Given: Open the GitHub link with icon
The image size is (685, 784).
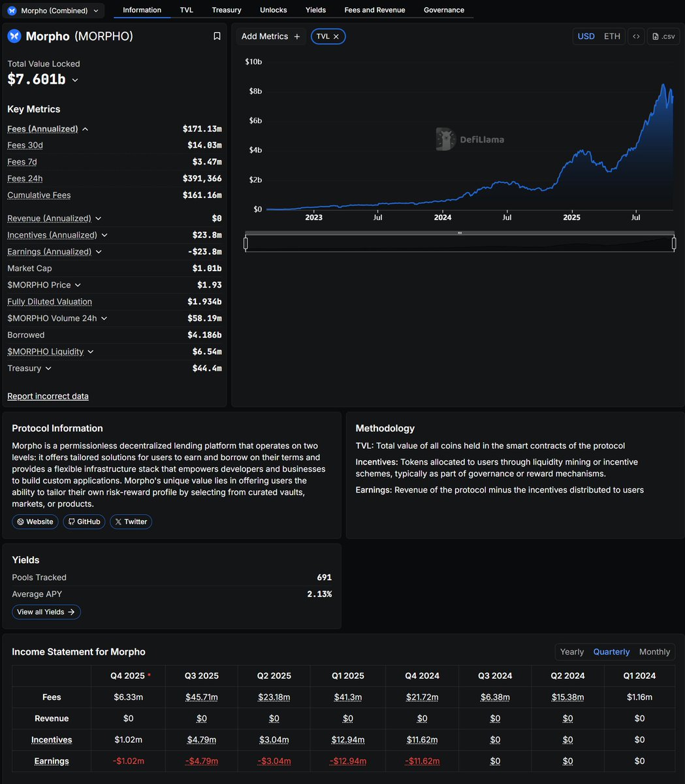Looking at the screenshot, I should click(x=84, y=521).
